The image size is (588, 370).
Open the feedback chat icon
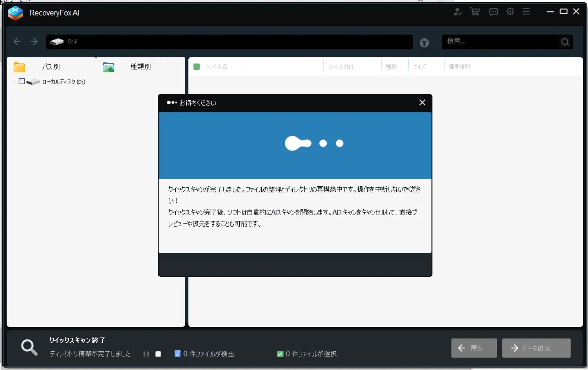point(493,12)
